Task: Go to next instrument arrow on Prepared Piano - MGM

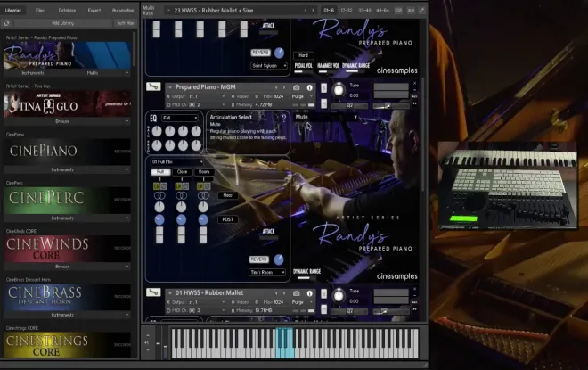Action: (284, 87)
